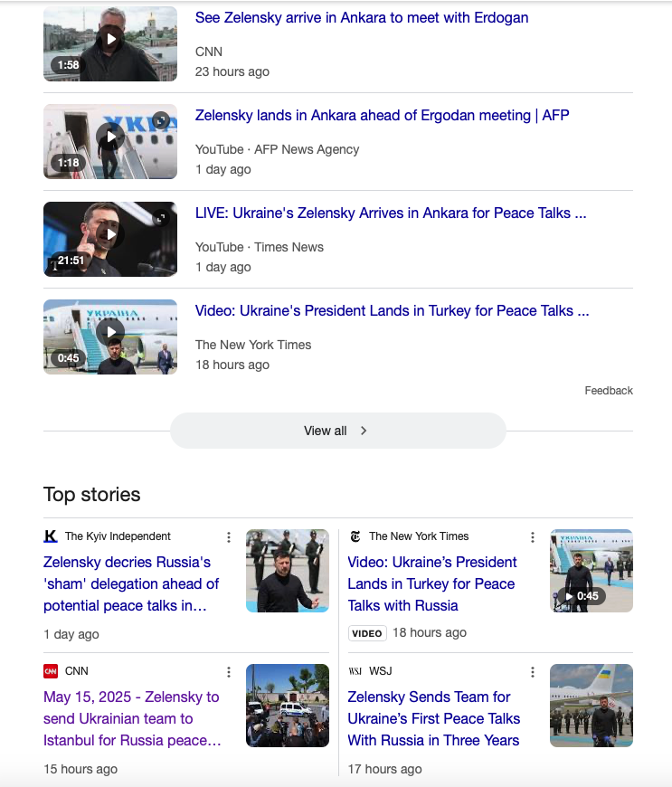The image size is (672, 787).
Task: Play the Times News live video
Action: pos(110,235)
